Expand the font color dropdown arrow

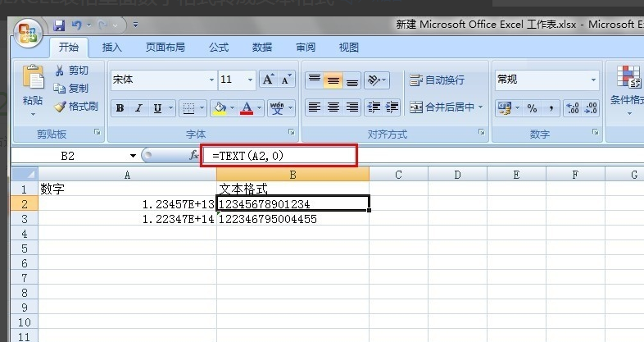point(260,108)
